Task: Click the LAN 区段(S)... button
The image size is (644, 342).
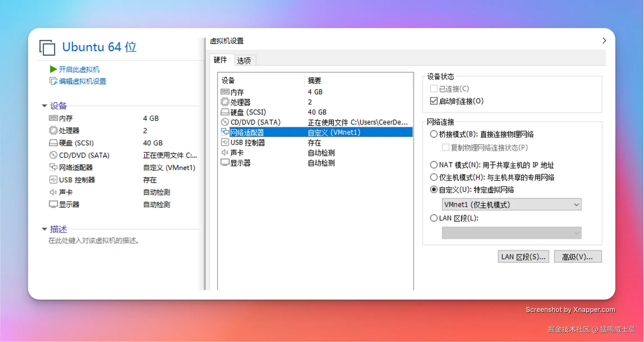Action: [523, 257]
